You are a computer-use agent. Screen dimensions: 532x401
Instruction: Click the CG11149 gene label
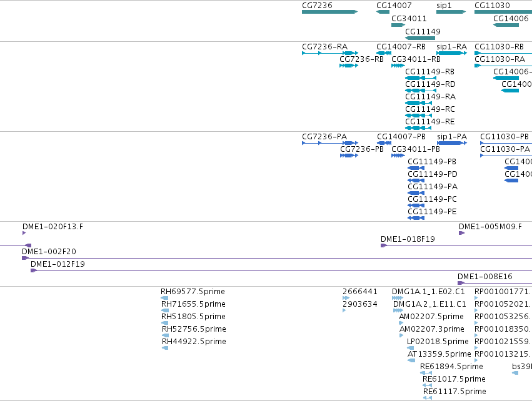423,31
